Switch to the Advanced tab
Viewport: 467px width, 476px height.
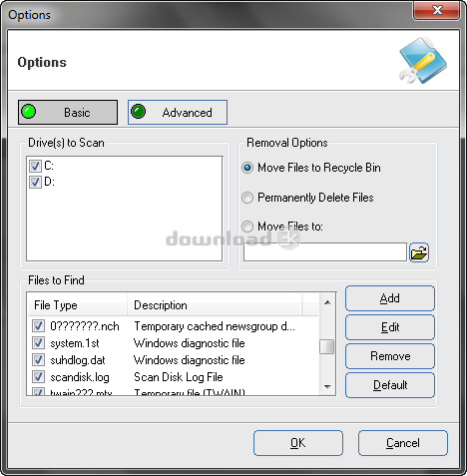point(178,112)
